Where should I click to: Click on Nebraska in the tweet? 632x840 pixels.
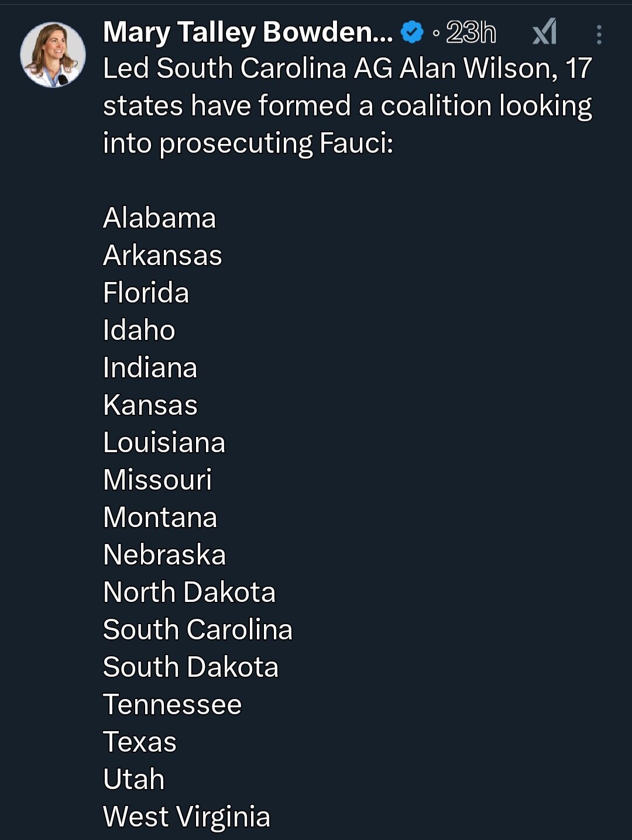pyautogui.click(x=164, y=555)
